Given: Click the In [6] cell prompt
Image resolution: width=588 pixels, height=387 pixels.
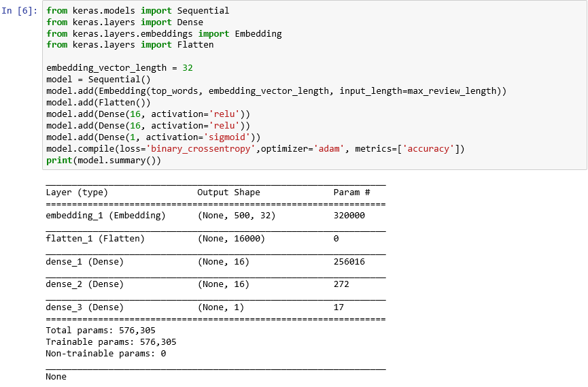Looking at the screenshot, I should pos(20,10).
